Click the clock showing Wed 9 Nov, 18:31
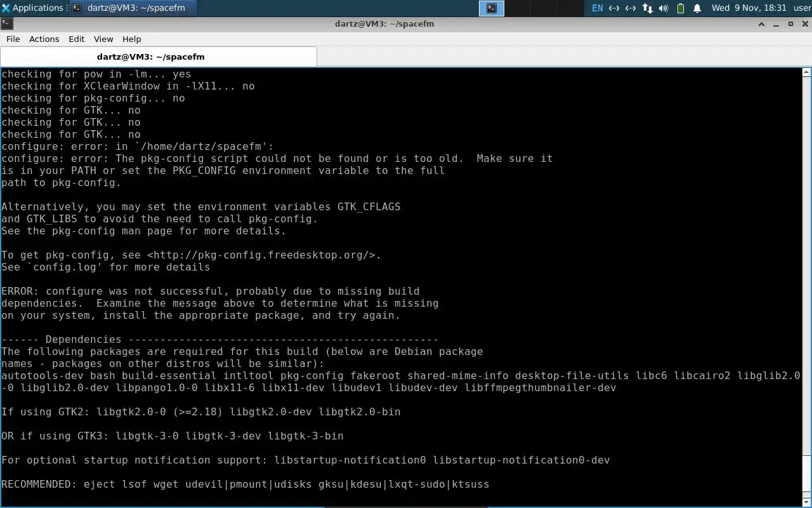Viewport: 812px width, 508px height. tap(749, 8)
